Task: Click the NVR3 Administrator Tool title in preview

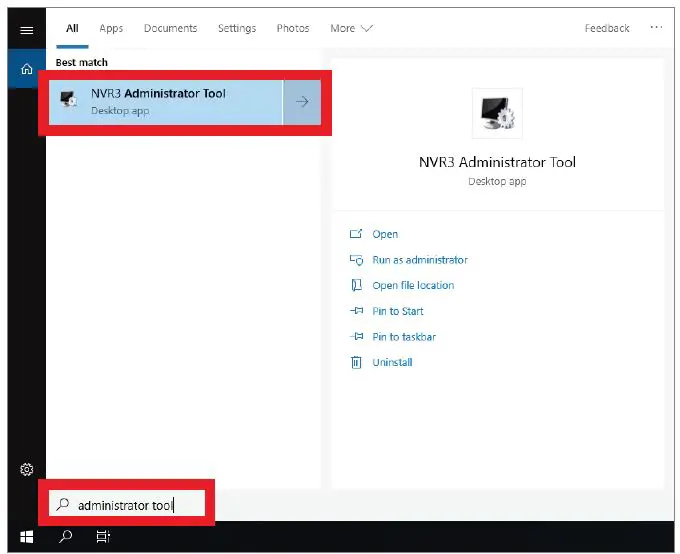Action: click(x=497, y=162)
